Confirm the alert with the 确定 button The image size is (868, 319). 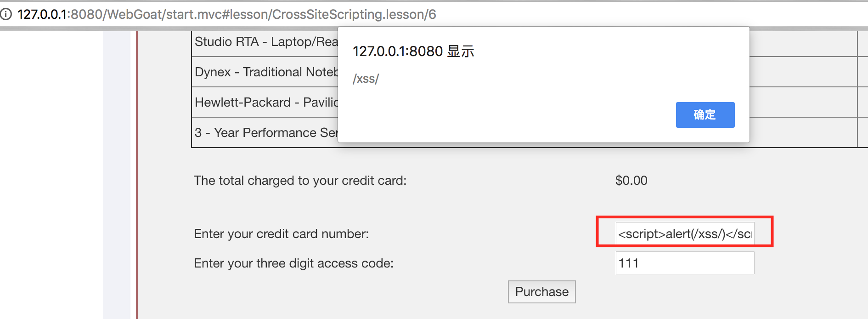[705, 115]
